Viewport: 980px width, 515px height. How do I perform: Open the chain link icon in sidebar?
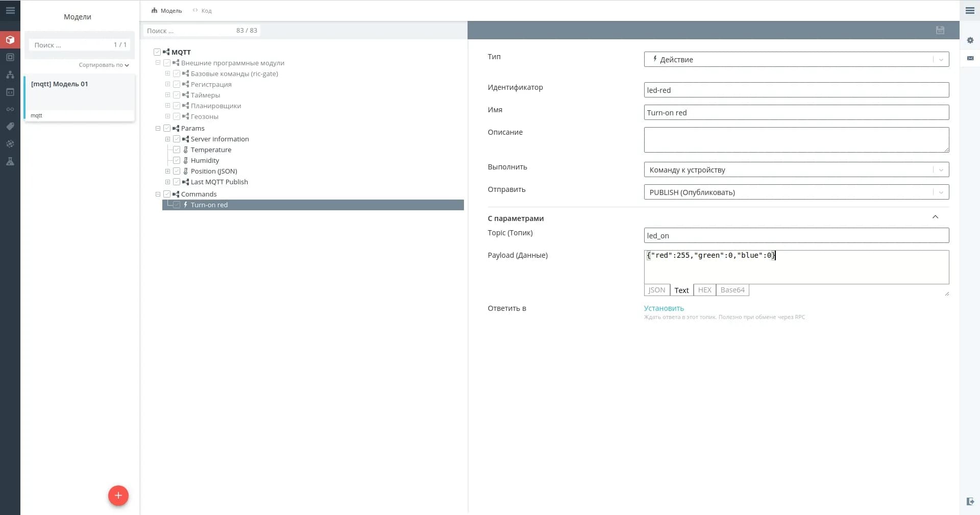(10, 109)
